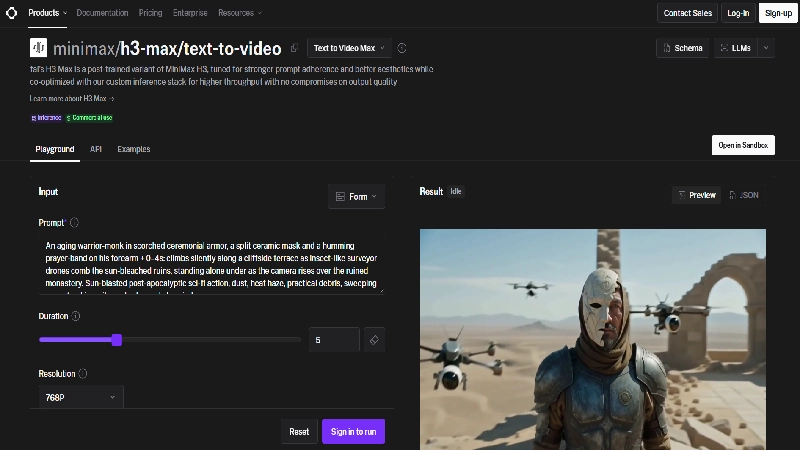The image size is (800, 450).
Task: Click the warrior-monk result preview image
Action: 592,339
